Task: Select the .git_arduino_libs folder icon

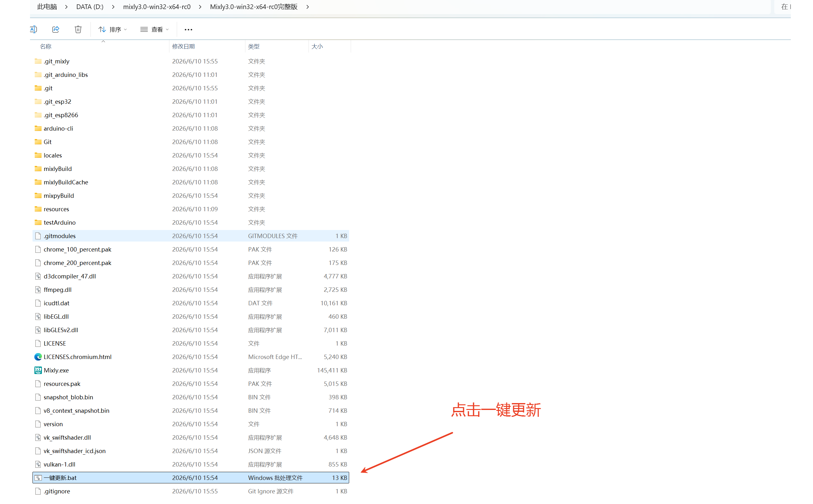Action: pos(38,74)
